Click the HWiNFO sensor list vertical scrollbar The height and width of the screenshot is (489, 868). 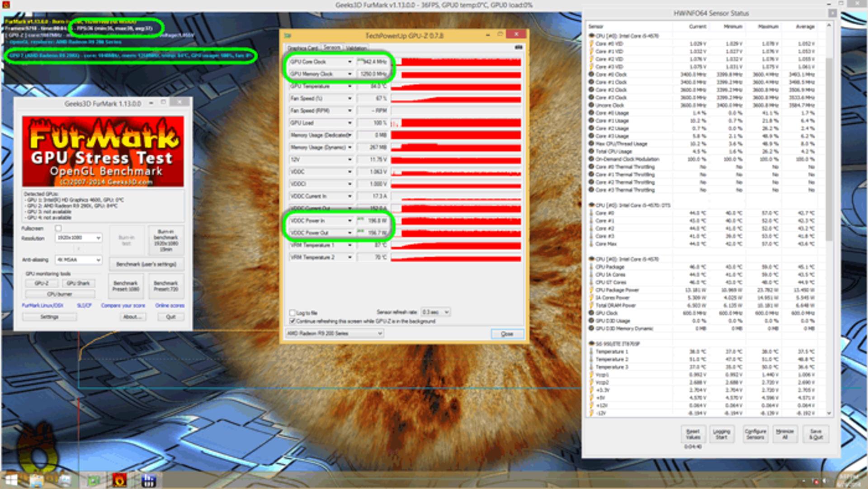point(829,149)
